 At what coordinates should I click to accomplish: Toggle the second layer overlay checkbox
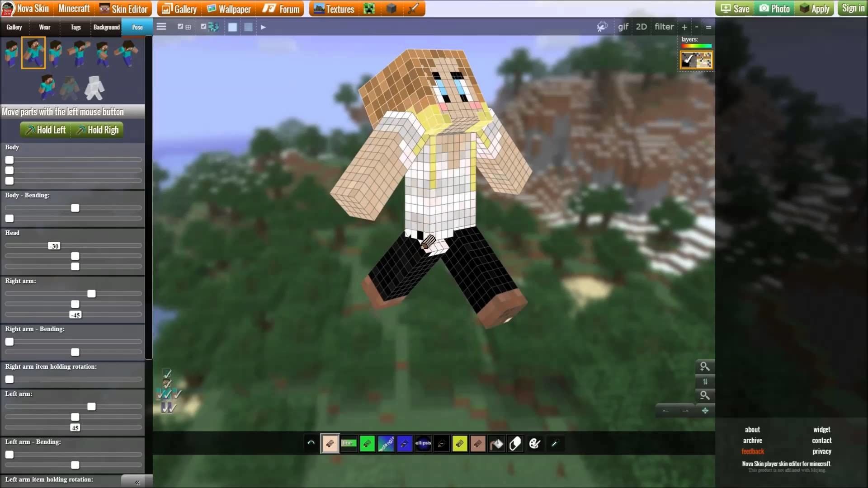[203, 27]
